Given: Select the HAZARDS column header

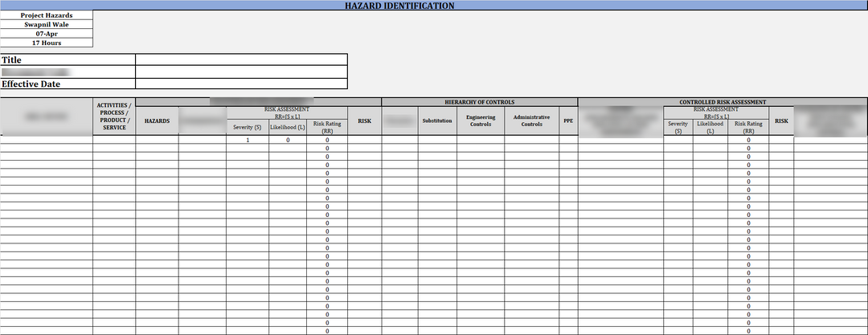Looking at the screenshot, I should [158, 121].
